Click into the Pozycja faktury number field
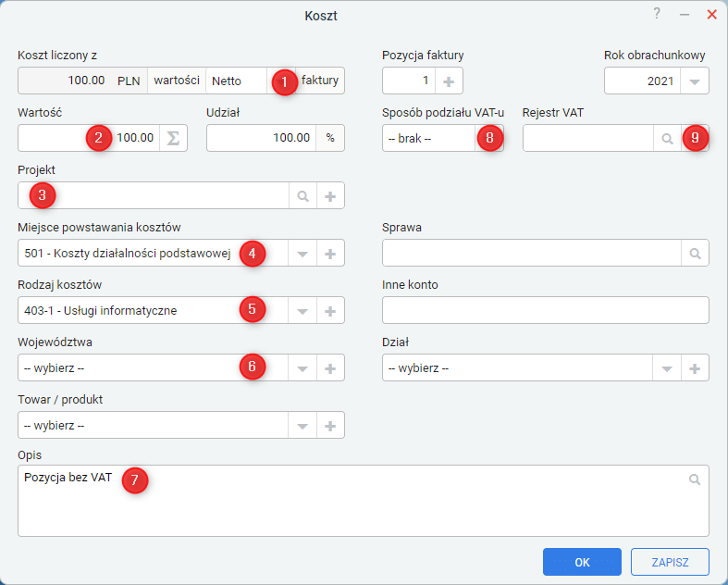Viewport: 728px width, 585px height. [409, 81]
